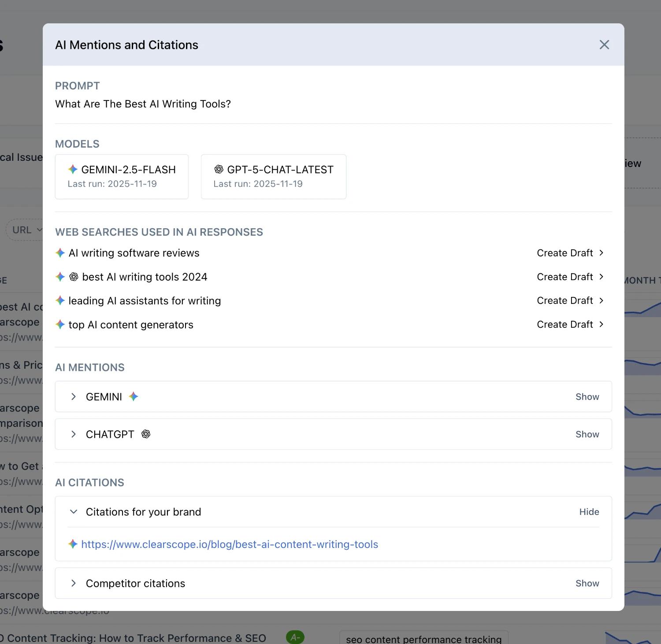The image size is (661, 644).
Task: Expand the Competitor citations chevron
Action: (x=74, y=583)
